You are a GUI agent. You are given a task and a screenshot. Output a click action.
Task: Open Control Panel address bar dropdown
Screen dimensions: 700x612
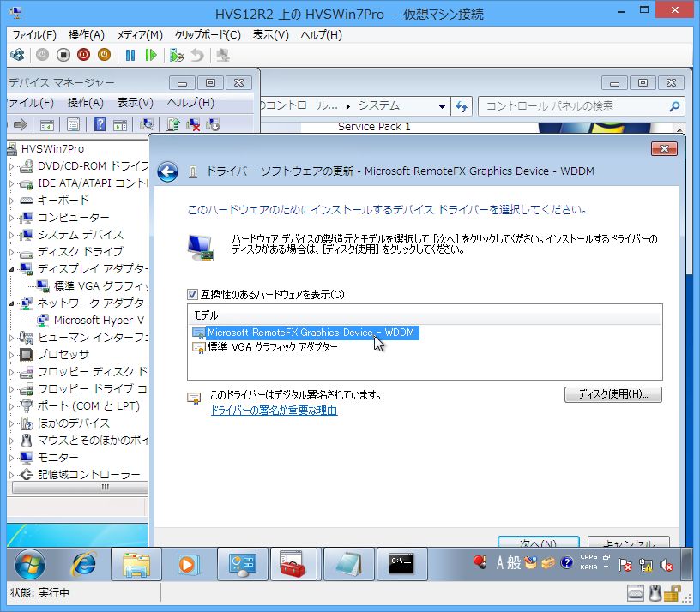(442, 106)
